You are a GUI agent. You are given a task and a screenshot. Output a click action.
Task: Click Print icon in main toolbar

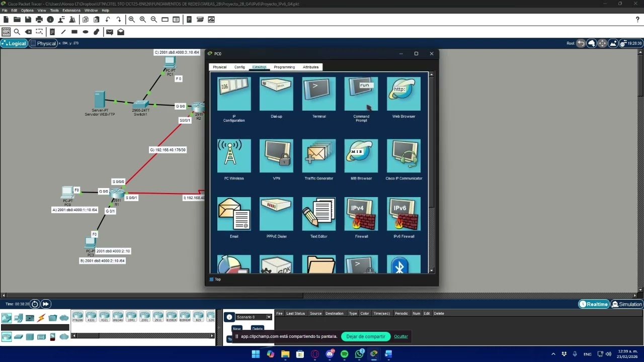(x=39, y=20)
